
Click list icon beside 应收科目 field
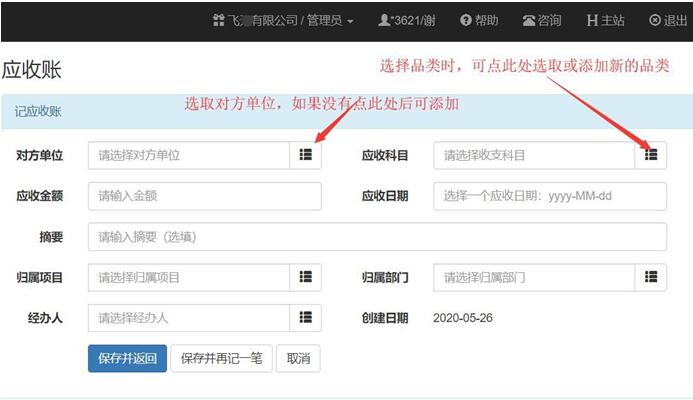[x=651, y=156]
